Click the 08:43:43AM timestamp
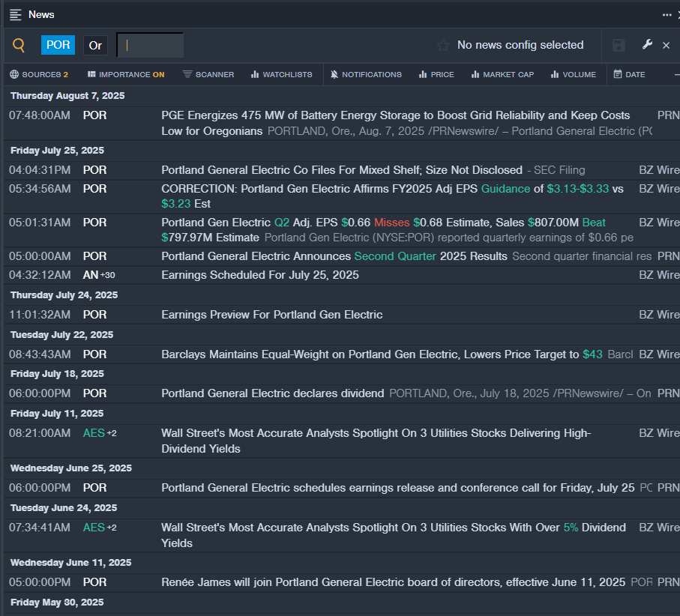The width and height of the screenshot is (680, 616). pos(40,354)
